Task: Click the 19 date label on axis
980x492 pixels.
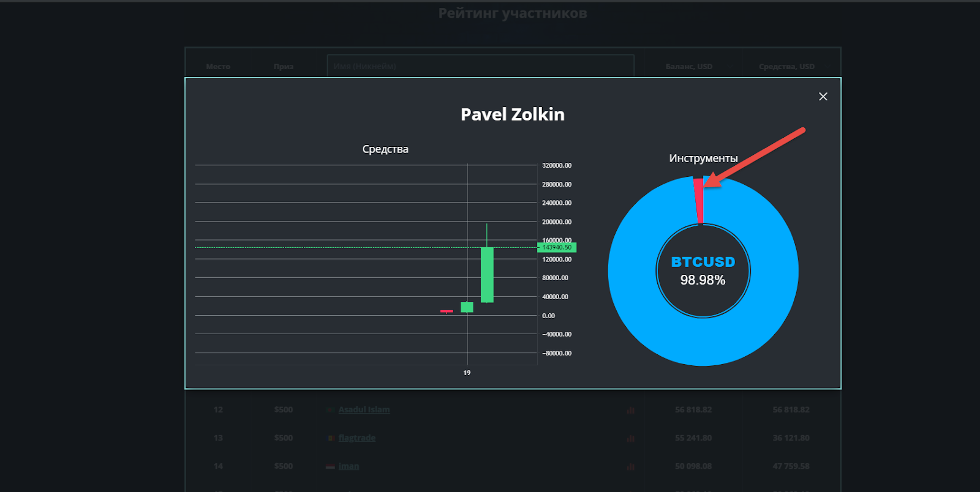Action: (x=467, y=373)
